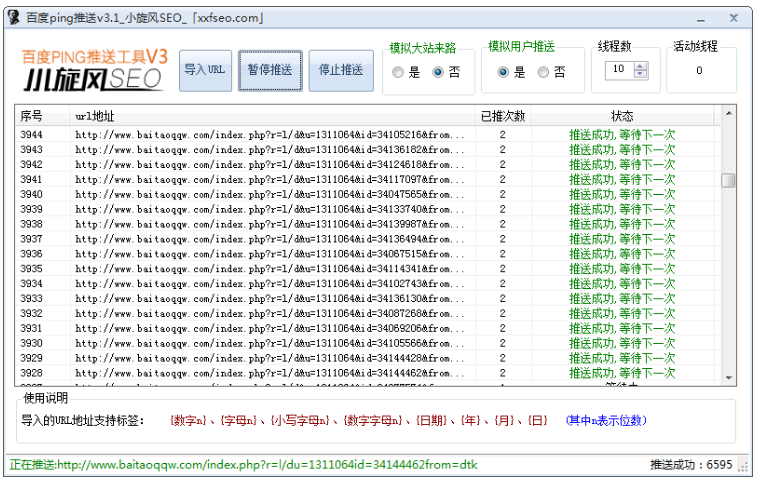Click the 活动线程 value 0

coord(699,71)
